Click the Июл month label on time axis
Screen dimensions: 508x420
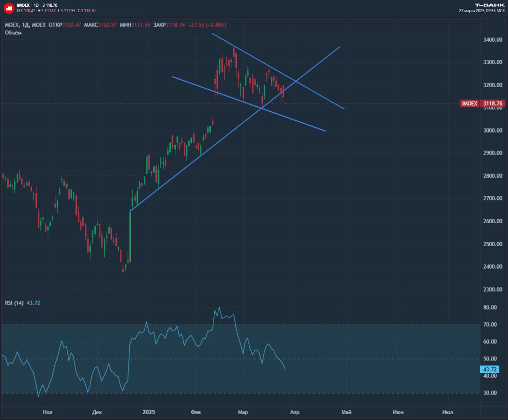tap(448, 412)
